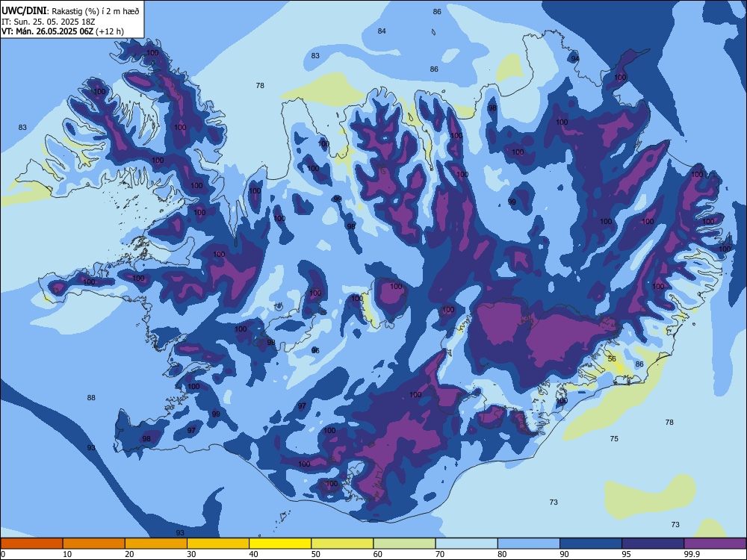Select the 'IT: Sun. 25. 05. 2025 18Z' line
This screenshot has width=747, height=560.
coord(48,22)
